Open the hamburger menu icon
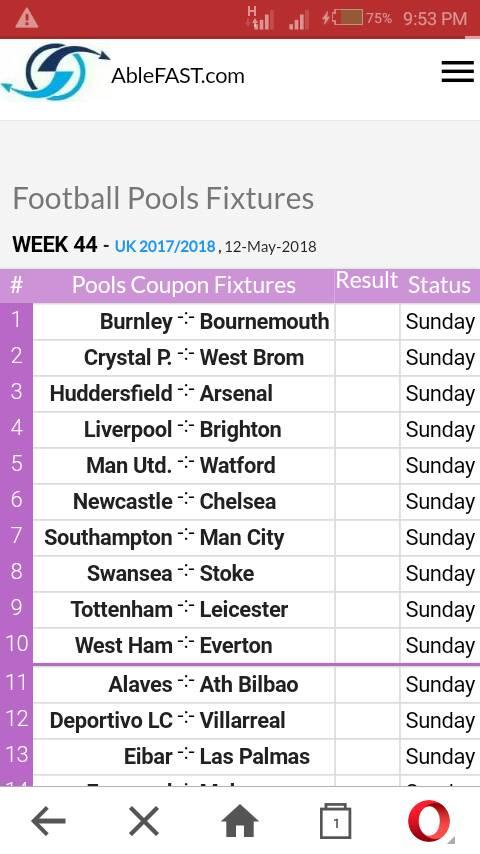The height and width of the screenshot is (854, 480). coord(457,71)
